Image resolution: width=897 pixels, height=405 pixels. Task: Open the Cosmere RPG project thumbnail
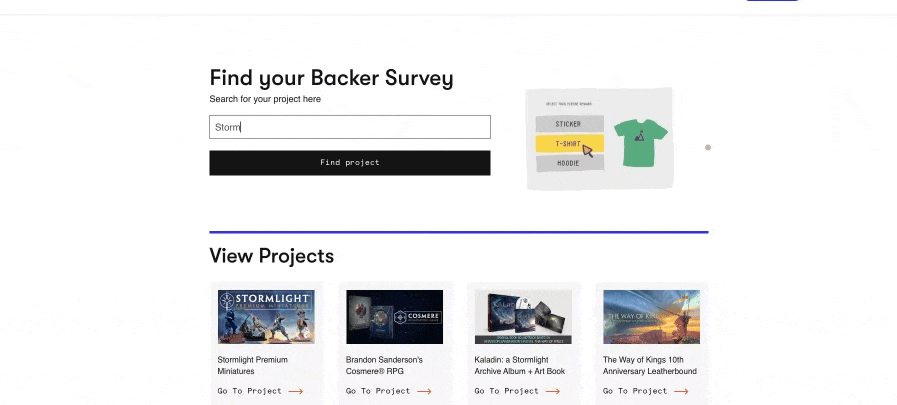pos(394,317)
